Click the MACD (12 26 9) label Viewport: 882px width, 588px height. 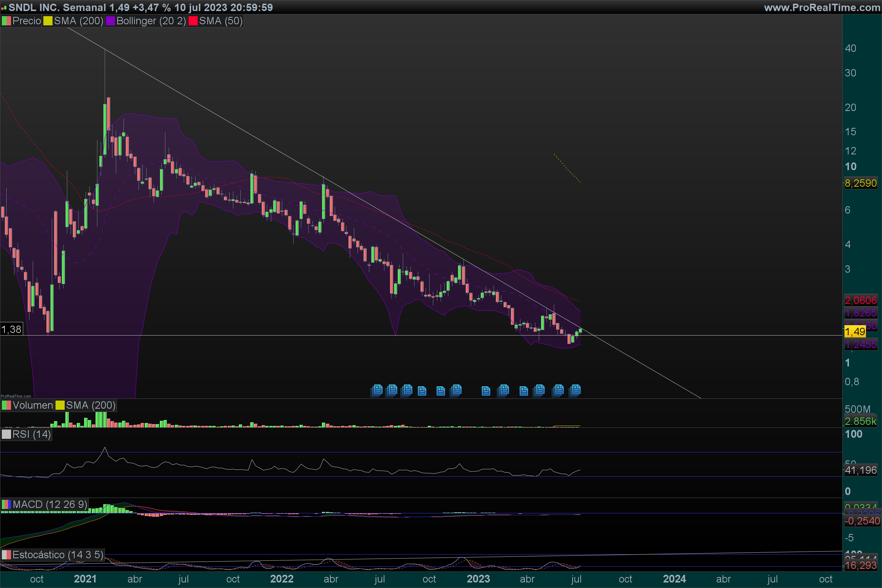50,504
